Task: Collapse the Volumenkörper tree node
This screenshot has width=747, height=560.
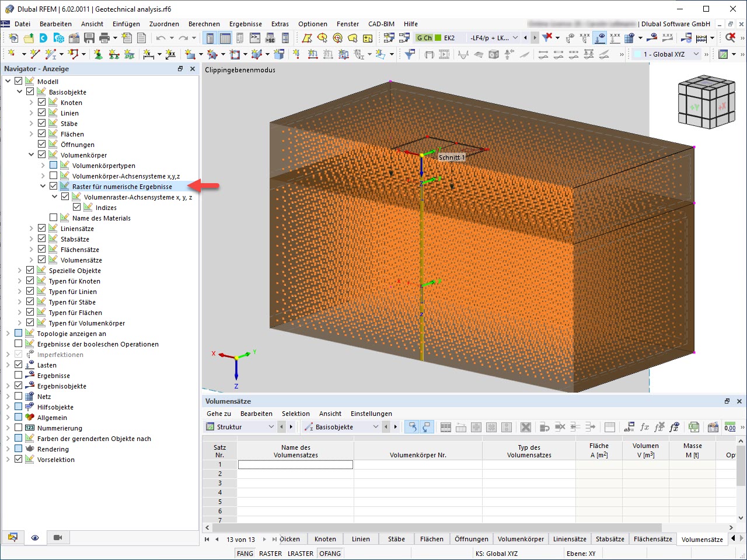Action: pyautogui.click(x=32, y=155)
